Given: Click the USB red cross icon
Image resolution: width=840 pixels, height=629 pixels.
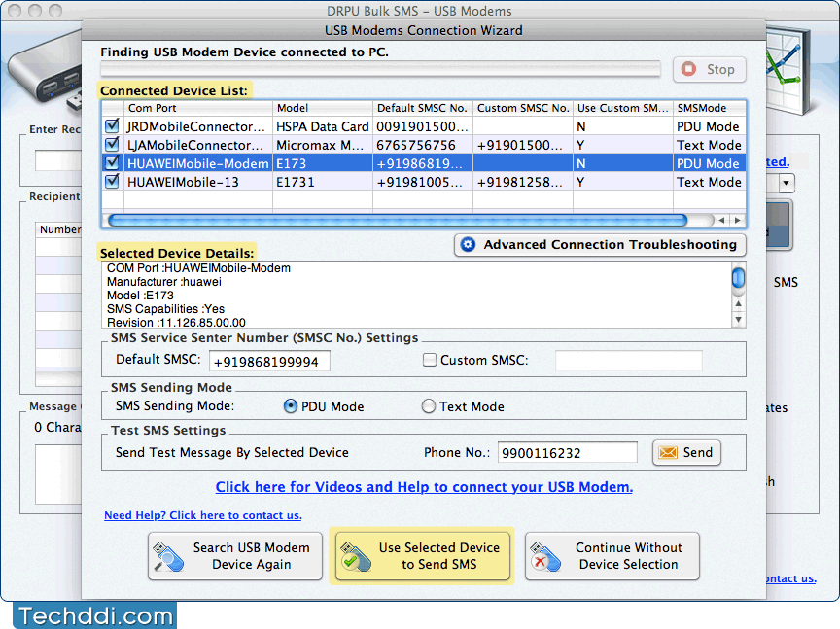Looking at the screenshot, I should pos(544,557).
